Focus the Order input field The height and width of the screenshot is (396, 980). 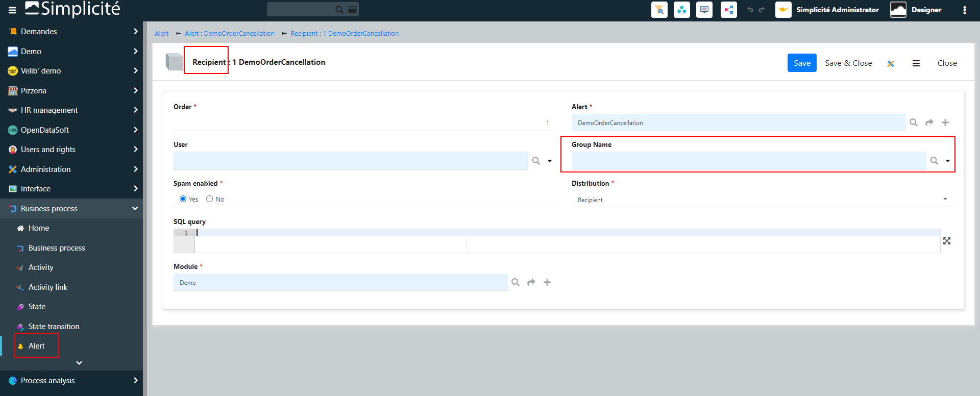click(364, 123)
